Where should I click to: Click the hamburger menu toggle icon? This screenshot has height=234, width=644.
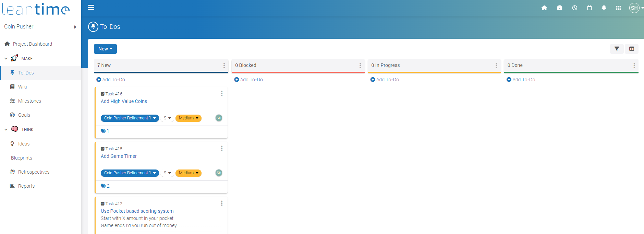(x=91, y=8)
